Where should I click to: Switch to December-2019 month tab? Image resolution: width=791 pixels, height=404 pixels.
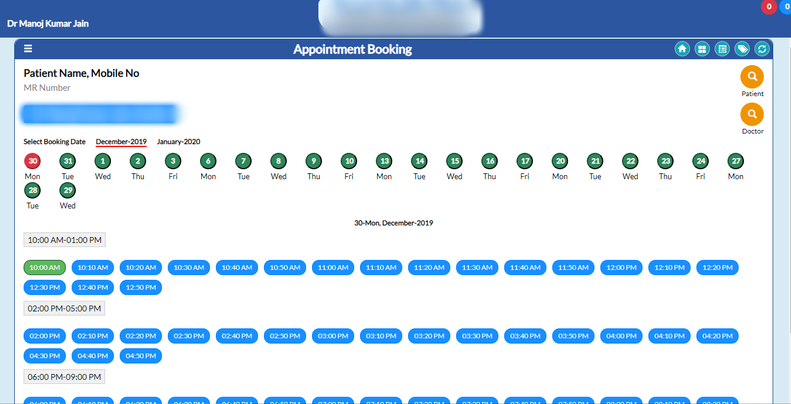(121, 142)
